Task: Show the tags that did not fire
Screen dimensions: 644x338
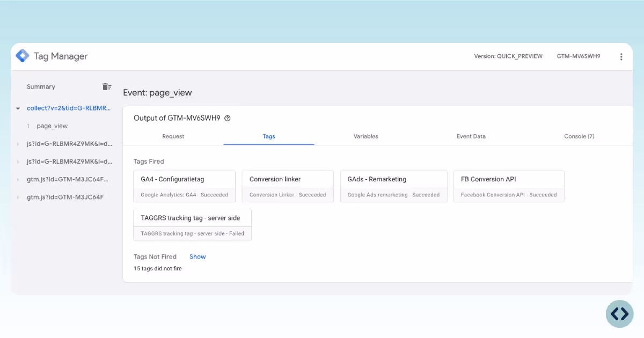Action: pos(197,256)
